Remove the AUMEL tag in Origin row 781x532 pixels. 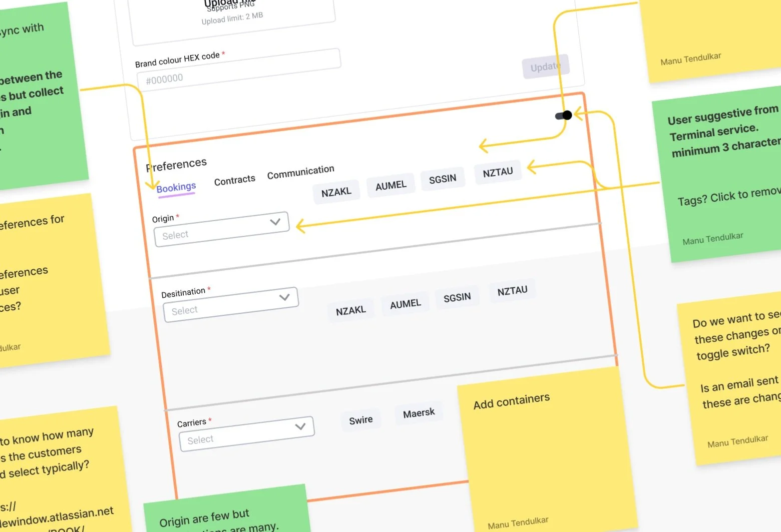click(391, 186)
